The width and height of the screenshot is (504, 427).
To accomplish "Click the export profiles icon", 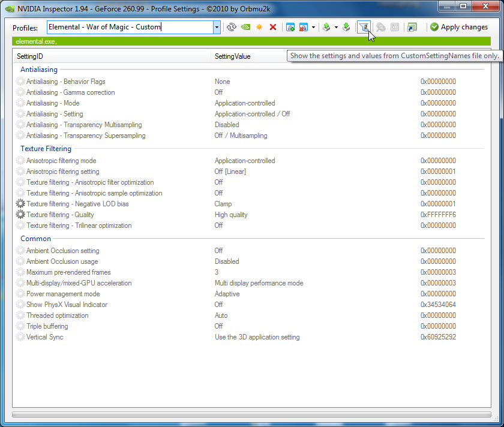I will 326,27.
